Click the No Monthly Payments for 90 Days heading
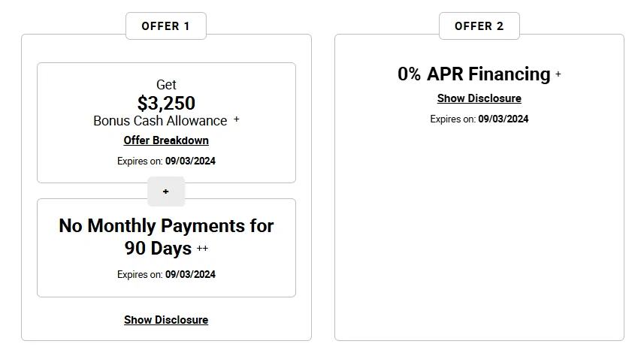The image size is (644, 350). [x=166, y=237]
